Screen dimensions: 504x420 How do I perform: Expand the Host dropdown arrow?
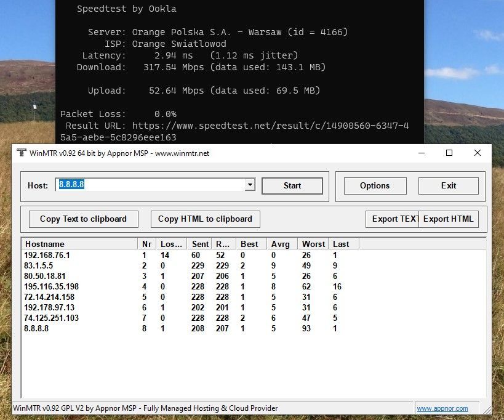pyautogui.click(x=249, y=185)
